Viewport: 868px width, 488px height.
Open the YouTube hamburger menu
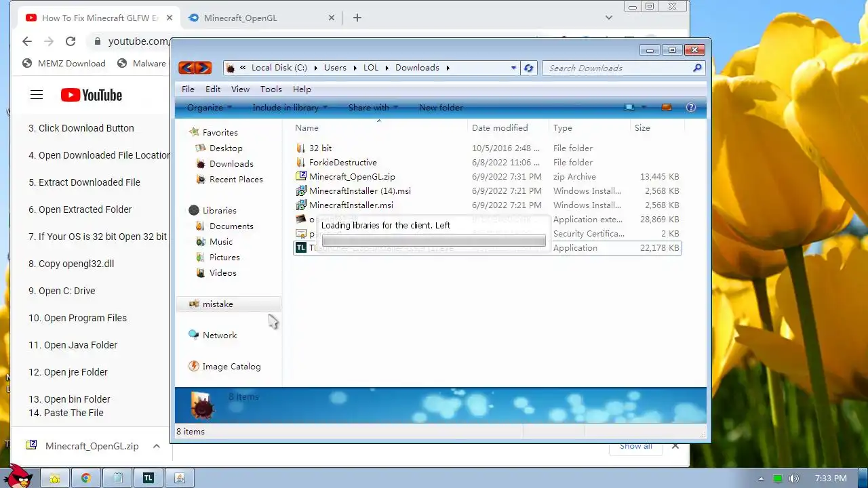(x=37, y=95)
